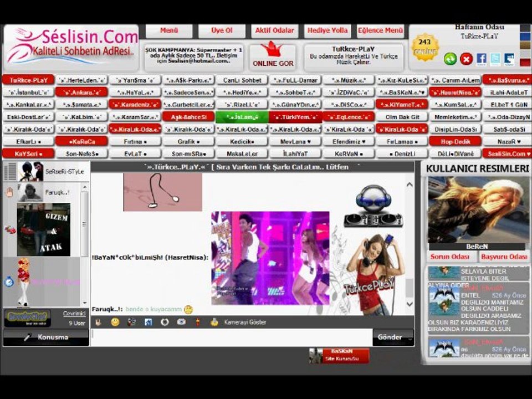The image size is (532, 399).
Task: Click the grey equalizer bars icon beside SeRseRi-STyLe
Action: tap(10, 171)
